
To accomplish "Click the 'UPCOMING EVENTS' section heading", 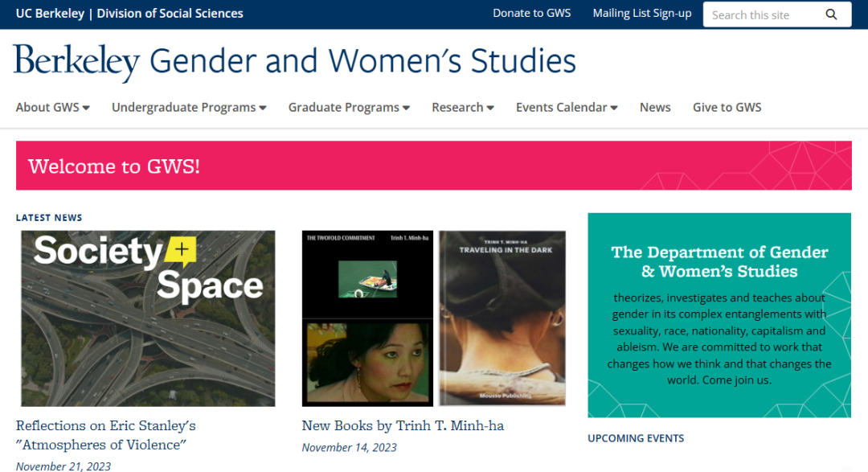I will click(x=636, y=438).
